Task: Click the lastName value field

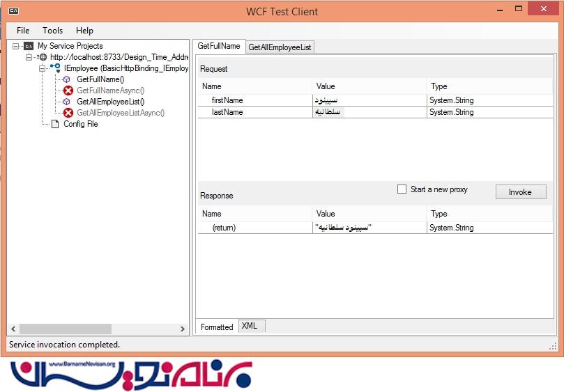Action: point(369,112)
